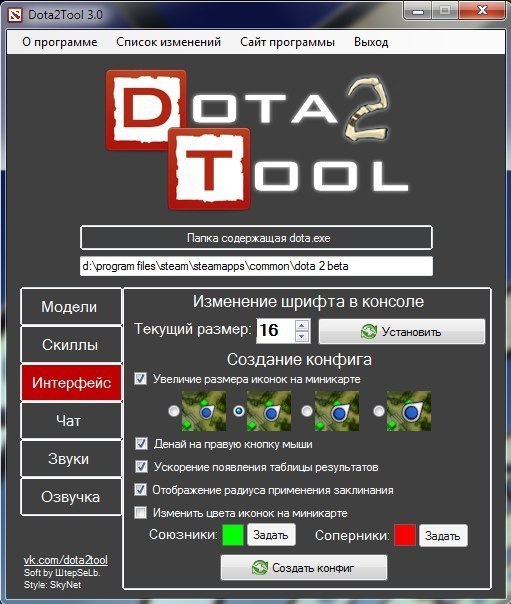Screen dimensions: 511x604
Task: Enable Изменить цвета иконок на миникарте
Action: pyautogui.click(x=140, y=513)
